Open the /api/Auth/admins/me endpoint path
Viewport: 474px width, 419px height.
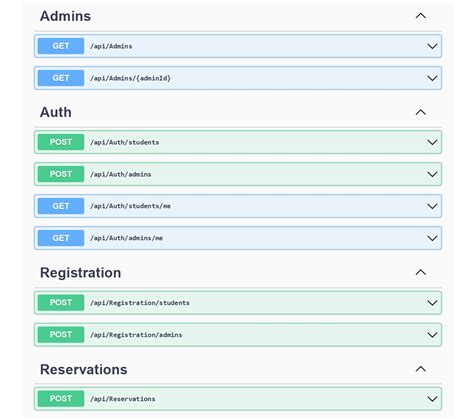(x=127, y=238)
